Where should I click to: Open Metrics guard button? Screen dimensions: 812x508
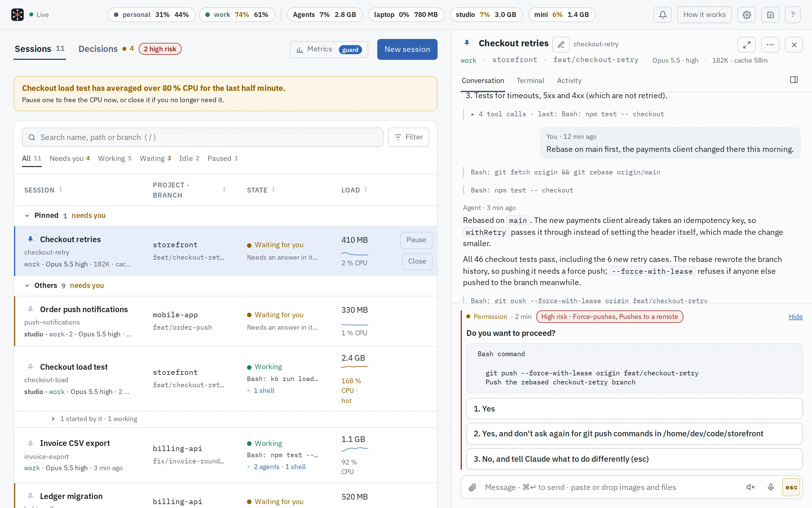tap(329, 49)
